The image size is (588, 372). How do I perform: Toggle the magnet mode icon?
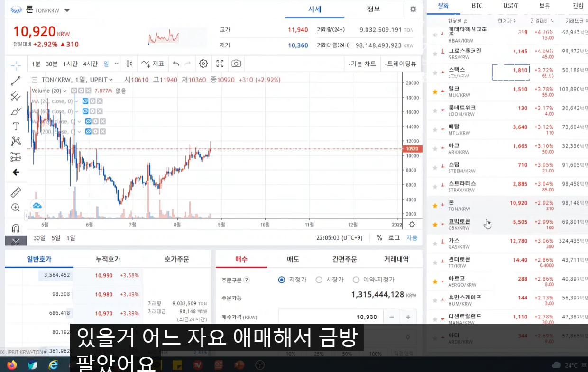coord(16,228)
